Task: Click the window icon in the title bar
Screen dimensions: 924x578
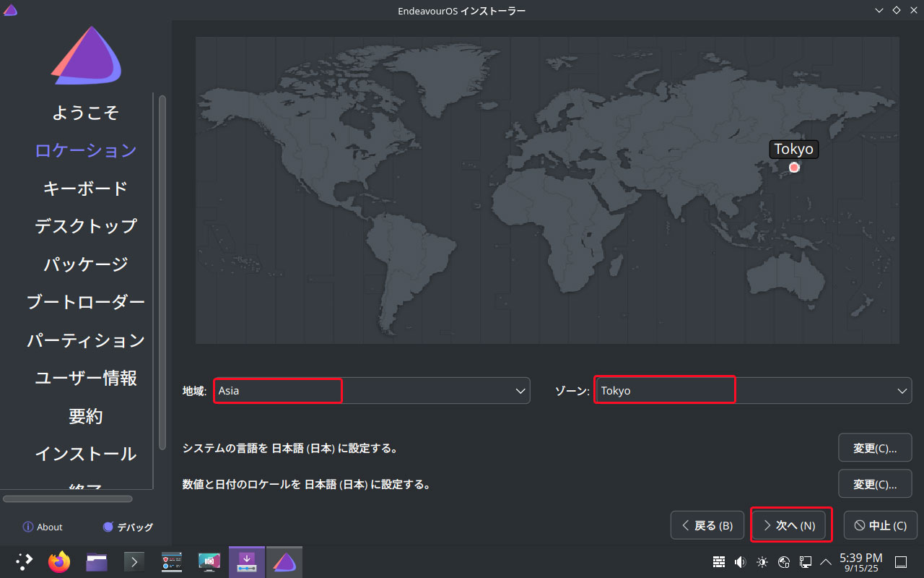Action: 10,10
